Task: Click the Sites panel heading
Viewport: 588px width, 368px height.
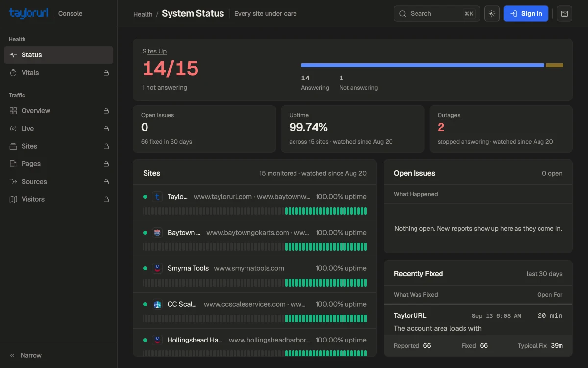Action: point(151,173)
